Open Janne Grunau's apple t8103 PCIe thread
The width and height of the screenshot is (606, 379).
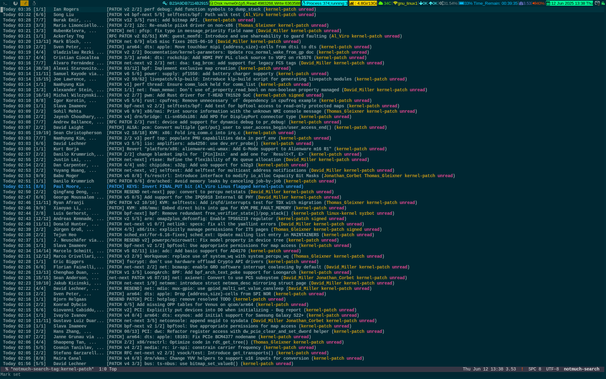[x=157, y=337]
